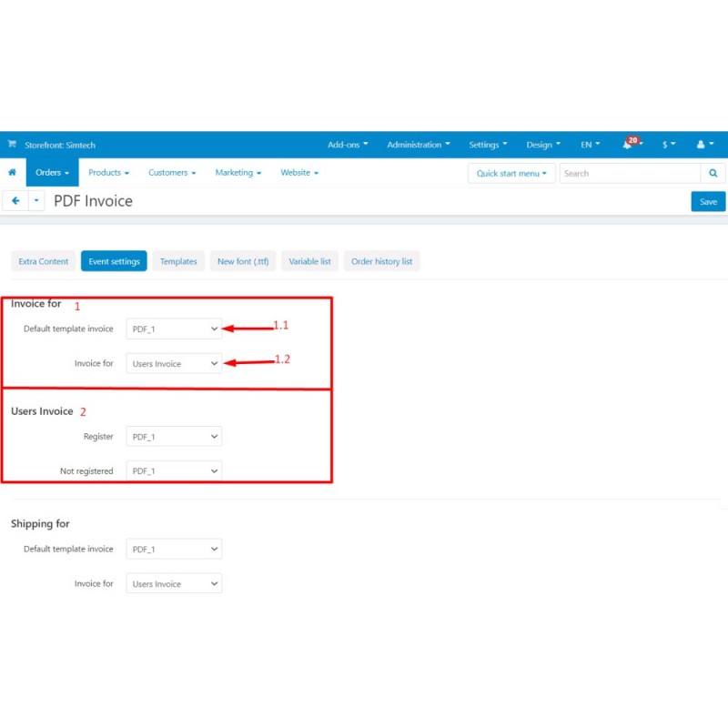The height and width of the screenshot is (728, 728).
Task: Open Default template invoice dropdown under Invoice for
Action: pyautogui.click(x=174, y=329)
